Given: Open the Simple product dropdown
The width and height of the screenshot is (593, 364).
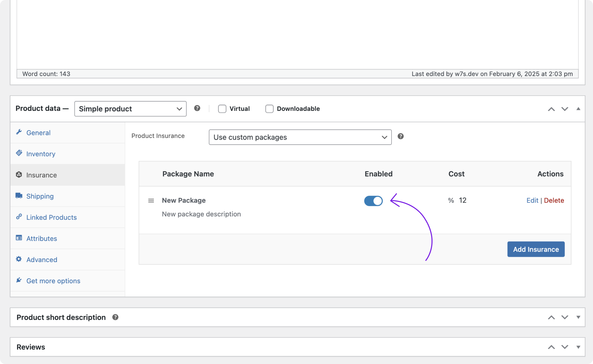Looking at the screenshot, I should point(130,109).
